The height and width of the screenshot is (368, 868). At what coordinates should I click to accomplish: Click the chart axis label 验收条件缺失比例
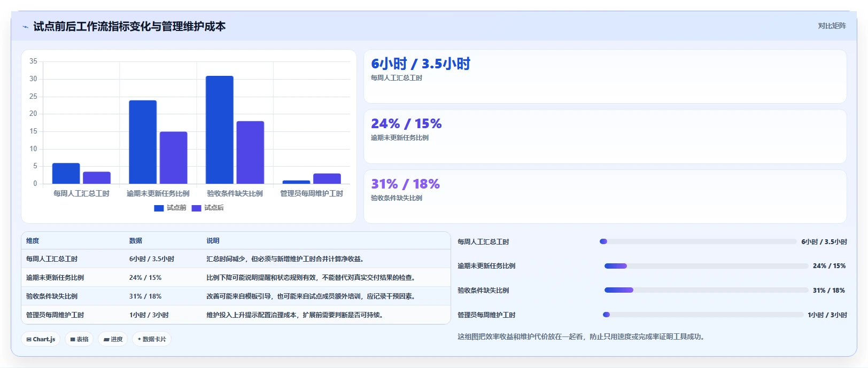tap(235, 193)
